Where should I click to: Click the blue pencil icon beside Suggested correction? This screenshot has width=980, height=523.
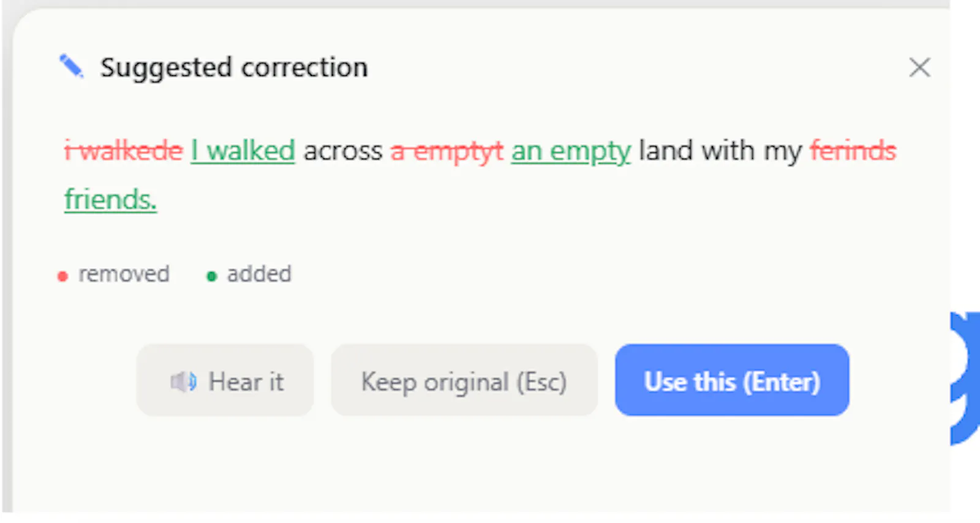(72, 66)
